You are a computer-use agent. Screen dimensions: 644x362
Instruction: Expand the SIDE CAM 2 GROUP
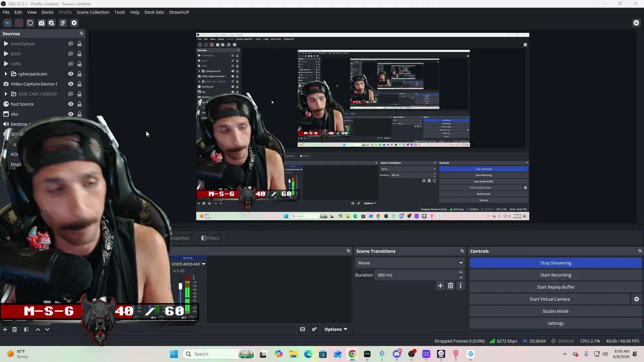pos(6,94)
